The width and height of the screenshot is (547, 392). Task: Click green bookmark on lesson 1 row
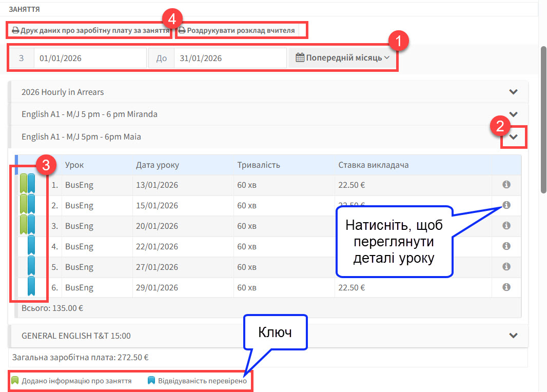[24, 184]
